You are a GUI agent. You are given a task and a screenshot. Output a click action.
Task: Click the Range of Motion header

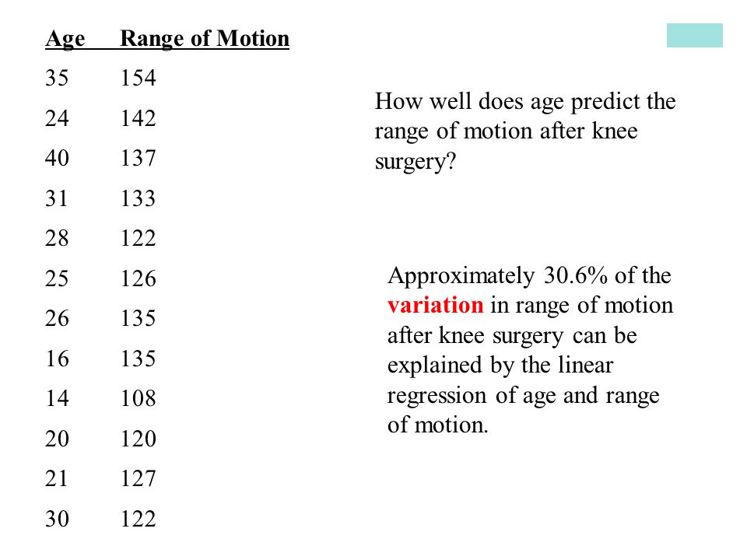point(205,40)
